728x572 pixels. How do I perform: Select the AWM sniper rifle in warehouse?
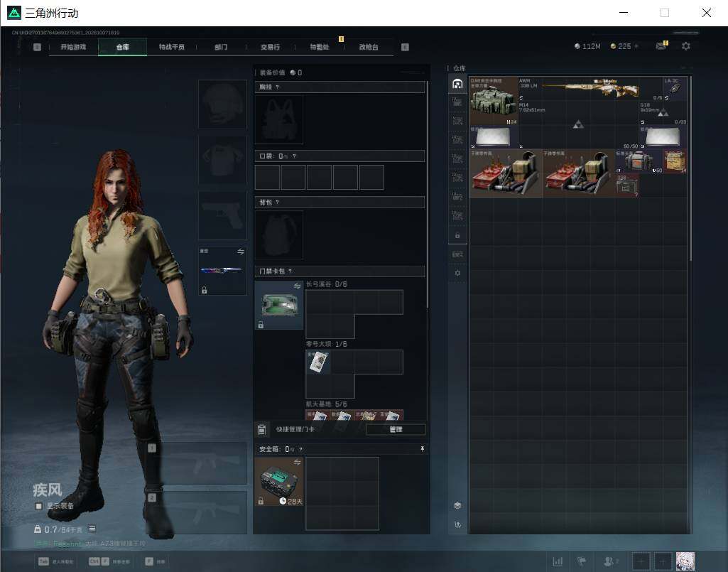pyautogui.click(x=591, y=88)
